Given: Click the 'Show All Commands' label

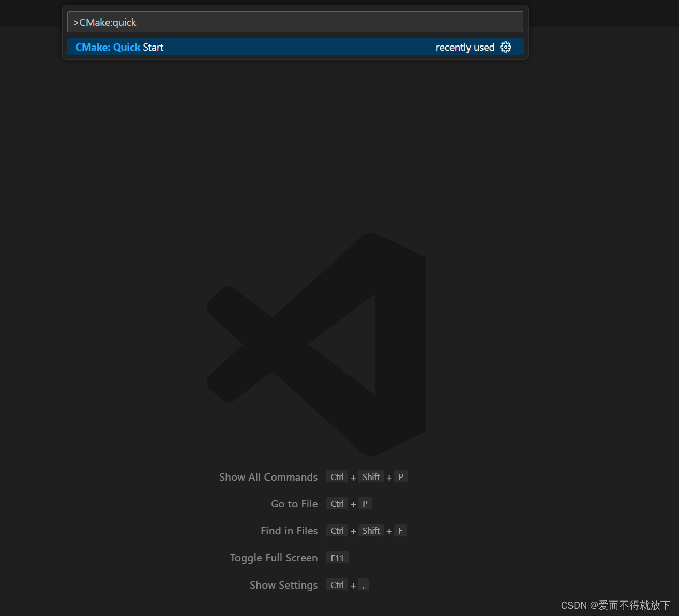Looking at the screenshot, I should [268, 477].
